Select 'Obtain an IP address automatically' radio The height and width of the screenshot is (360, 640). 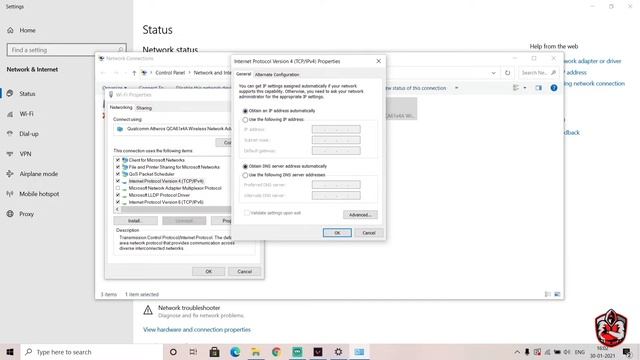[x=245, y=111]
